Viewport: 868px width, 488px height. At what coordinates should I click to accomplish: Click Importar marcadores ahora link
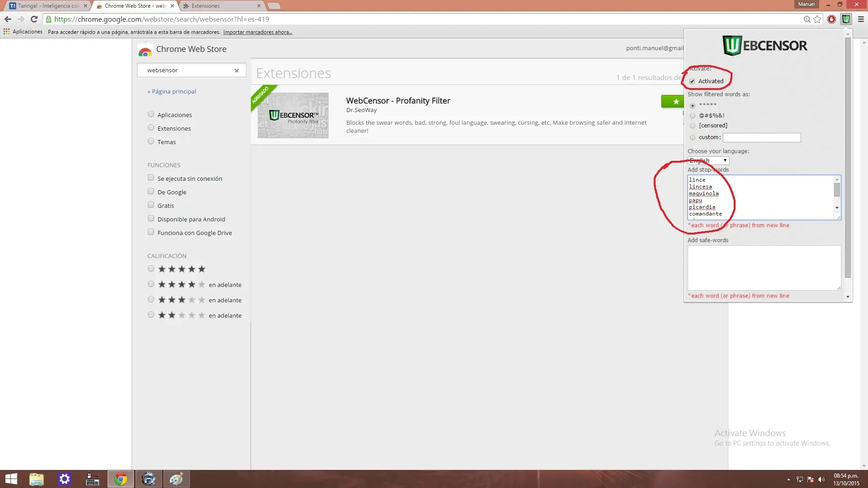(258, 32)
